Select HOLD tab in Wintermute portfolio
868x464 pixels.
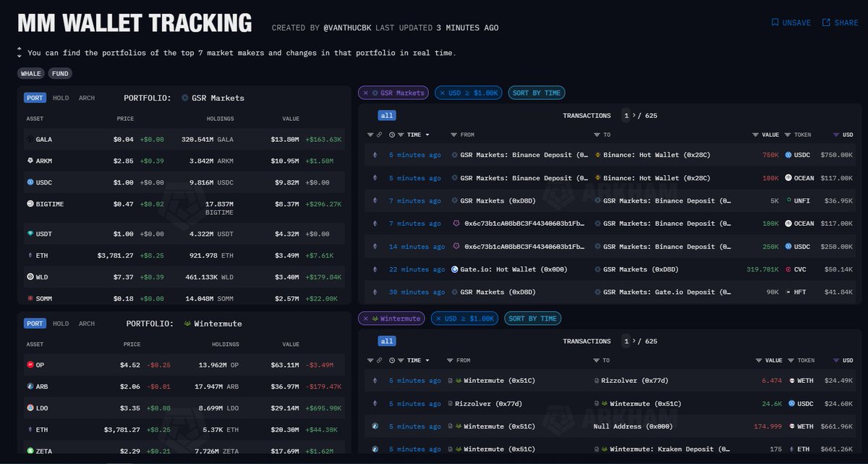tap(61, 324)
